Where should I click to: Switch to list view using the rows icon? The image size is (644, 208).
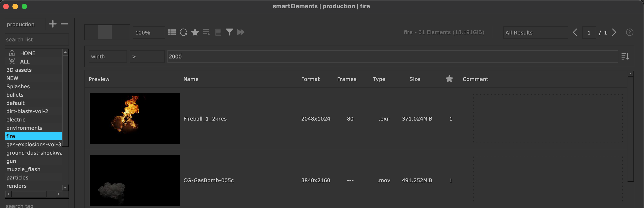172,32
